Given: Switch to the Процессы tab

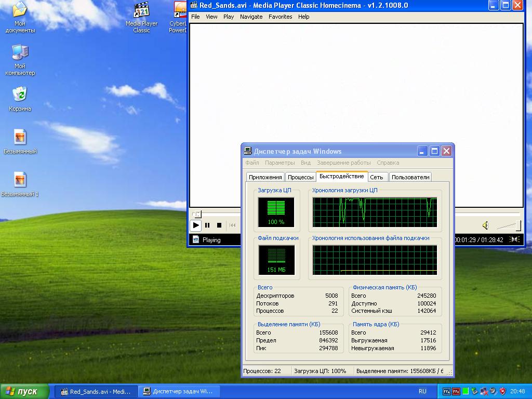Looking at the screenshot, I should pyautogui.click(x=301, y=177).
